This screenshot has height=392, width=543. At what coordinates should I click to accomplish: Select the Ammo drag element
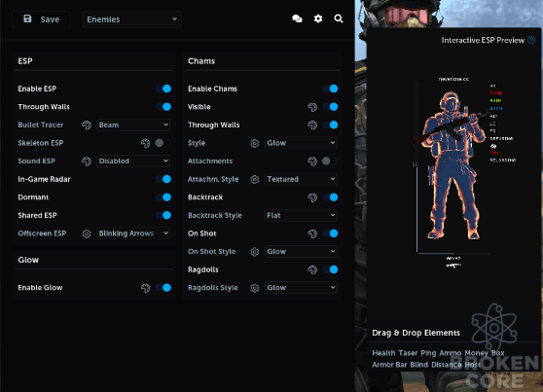(x=451, y=353)
